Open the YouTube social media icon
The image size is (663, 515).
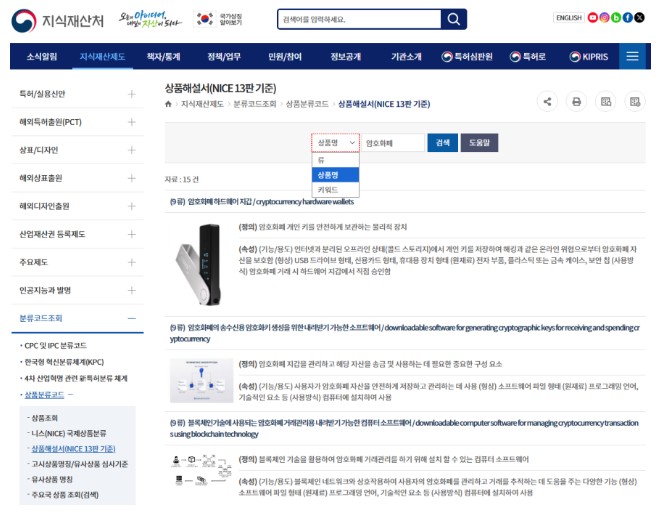point(594,17)
